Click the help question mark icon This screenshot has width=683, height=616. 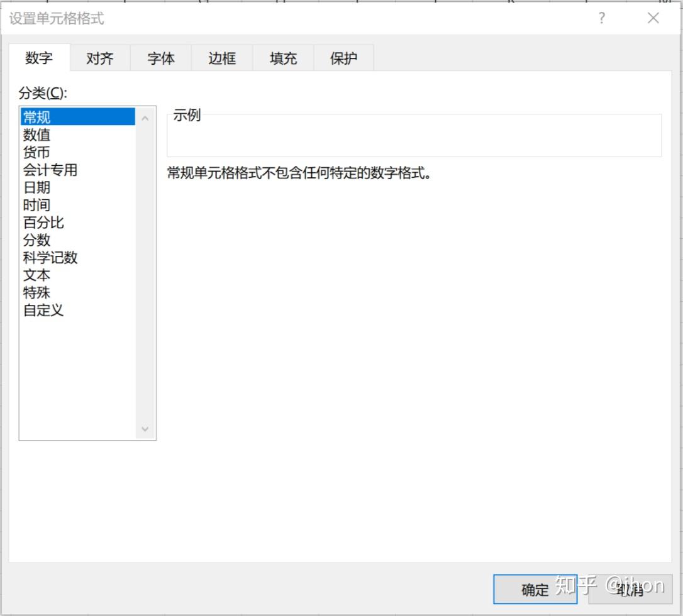pyautogui.click(x=601, y=18)
